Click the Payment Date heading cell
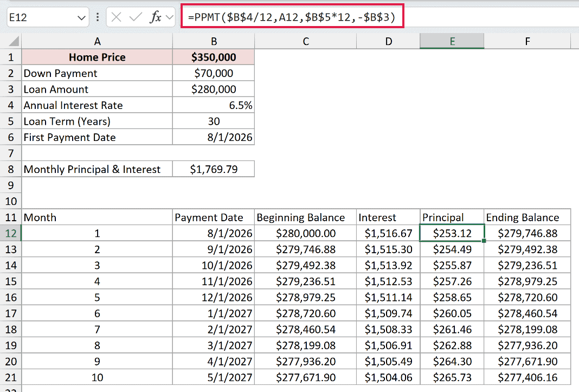Viewport: 579px width, 392px height. 214,217
